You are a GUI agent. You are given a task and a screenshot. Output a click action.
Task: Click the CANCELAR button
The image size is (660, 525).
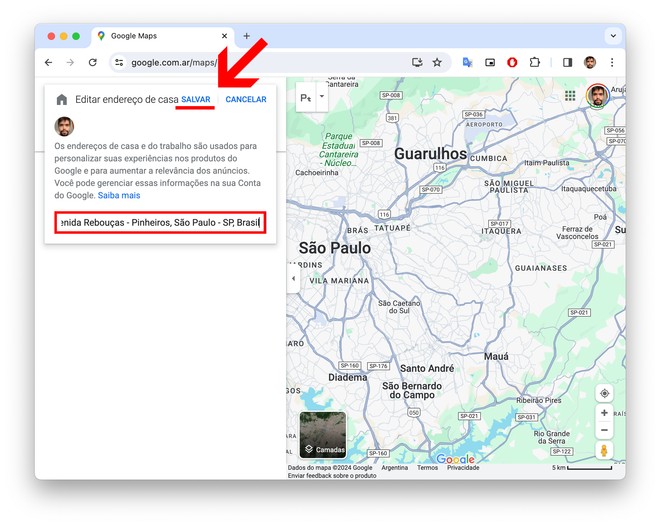click(x=246, y=99)
